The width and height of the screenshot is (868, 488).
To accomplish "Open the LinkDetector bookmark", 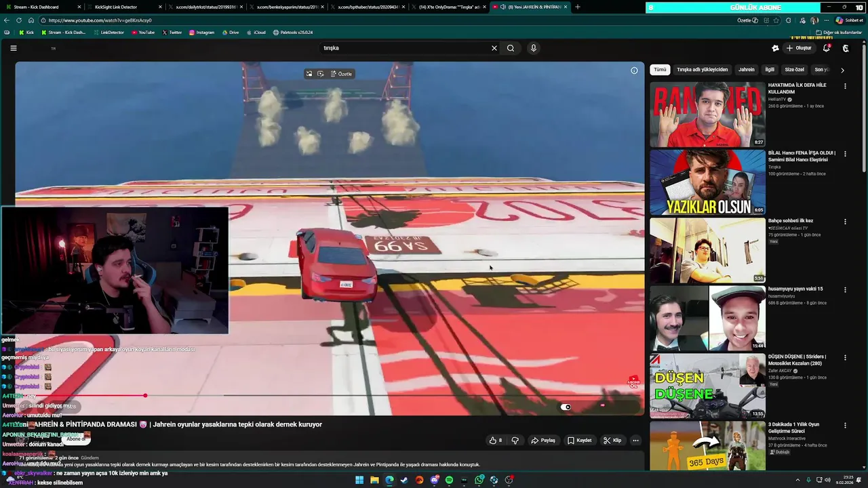I will 108,33.
